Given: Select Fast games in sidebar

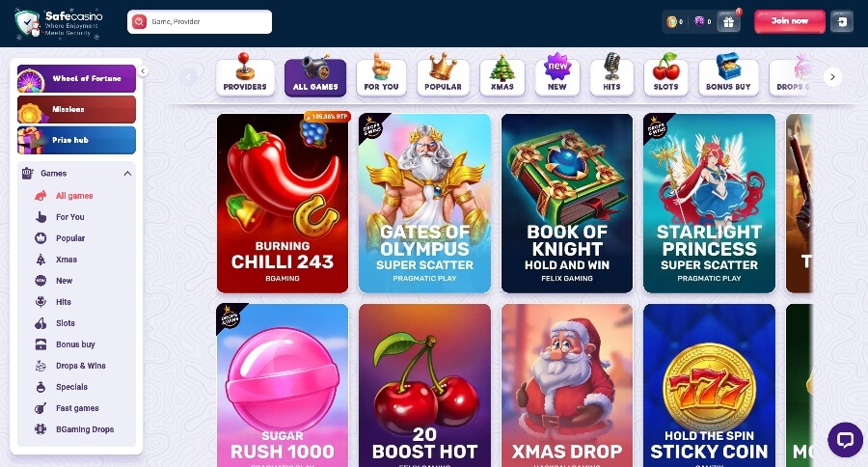Looking at the screenshot, I should [x=77, y=408].
